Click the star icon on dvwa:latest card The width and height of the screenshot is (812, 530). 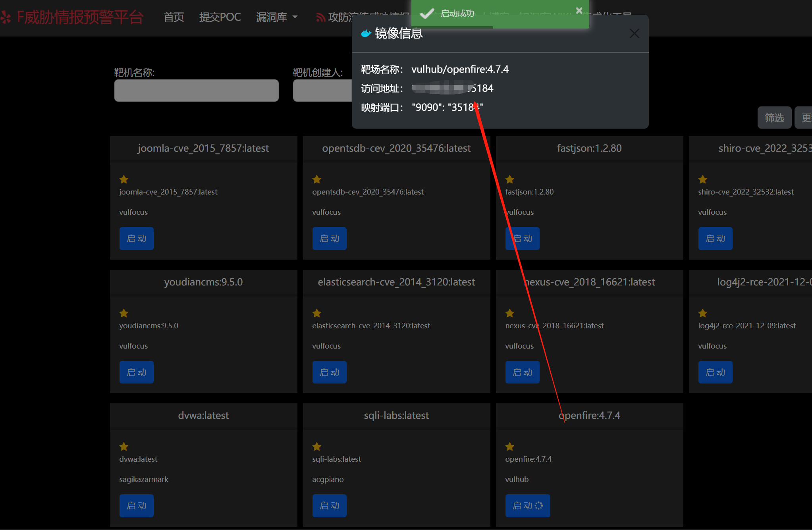coord(124,447)
